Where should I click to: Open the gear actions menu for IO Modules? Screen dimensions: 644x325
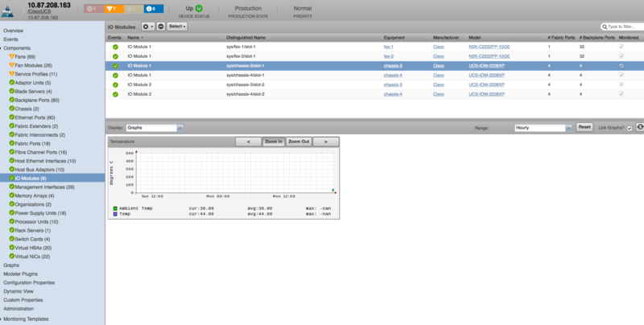pyautogui.click(x=148, y=27)
